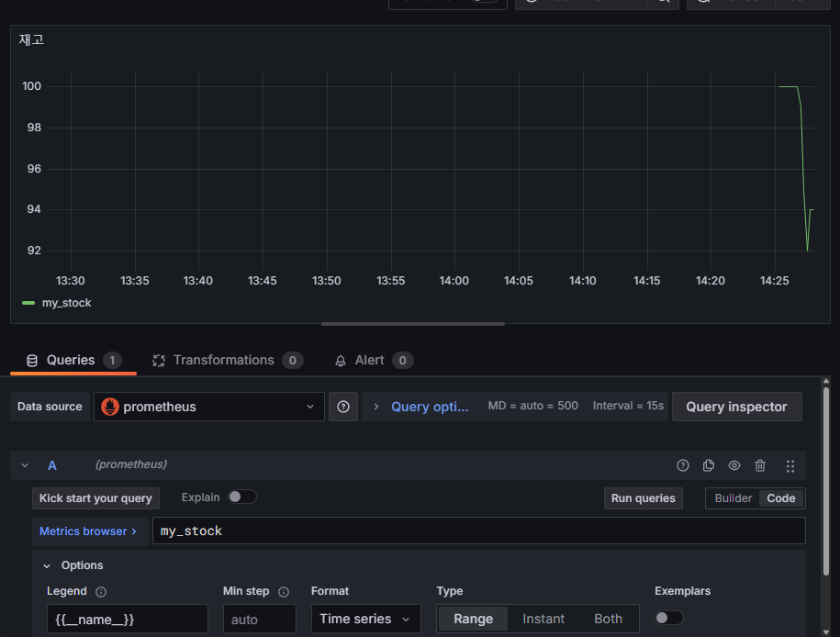The image size is (840, 637).
Task: Toggle query A visibility eye icon
Action: pos(734,465)
